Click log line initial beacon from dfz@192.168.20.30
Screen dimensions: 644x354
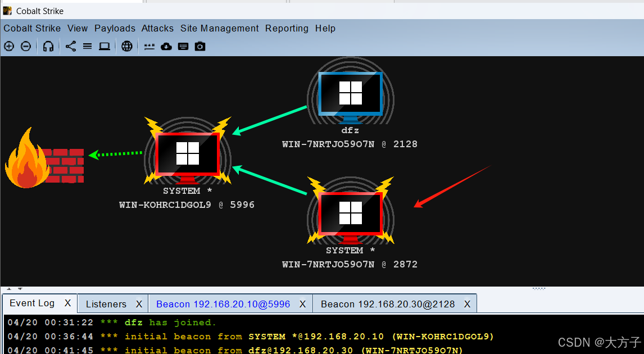[235, 350]
